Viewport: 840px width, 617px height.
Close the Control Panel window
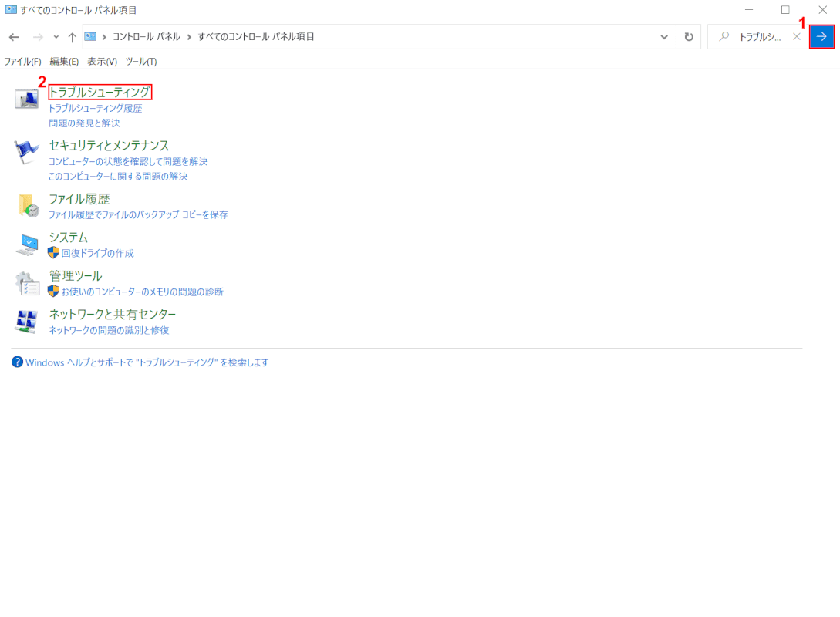point(823,9)
